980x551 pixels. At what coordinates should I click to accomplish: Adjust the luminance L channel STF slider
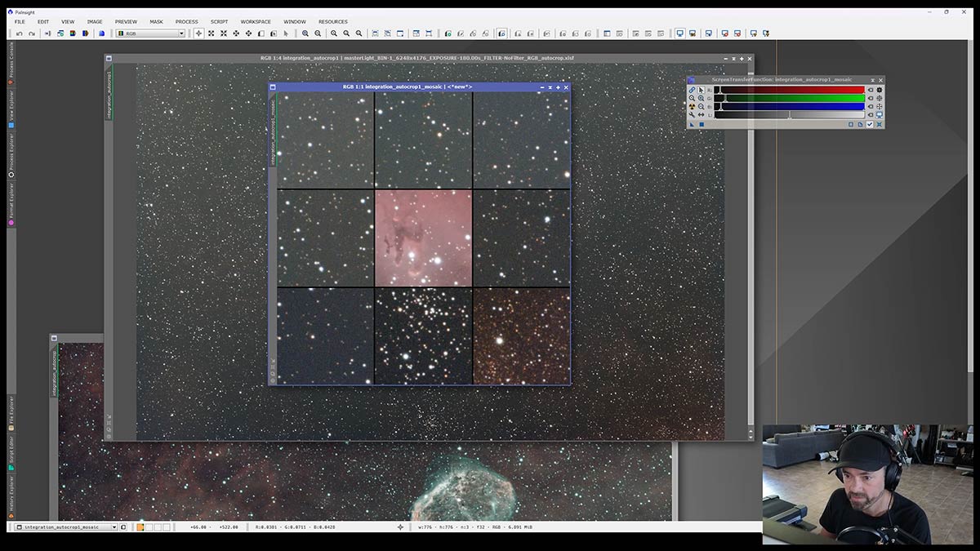[789, 115]
